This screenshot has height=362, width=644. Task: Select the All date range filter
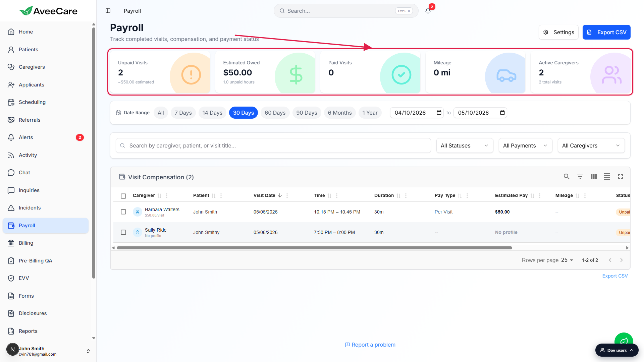161,113
